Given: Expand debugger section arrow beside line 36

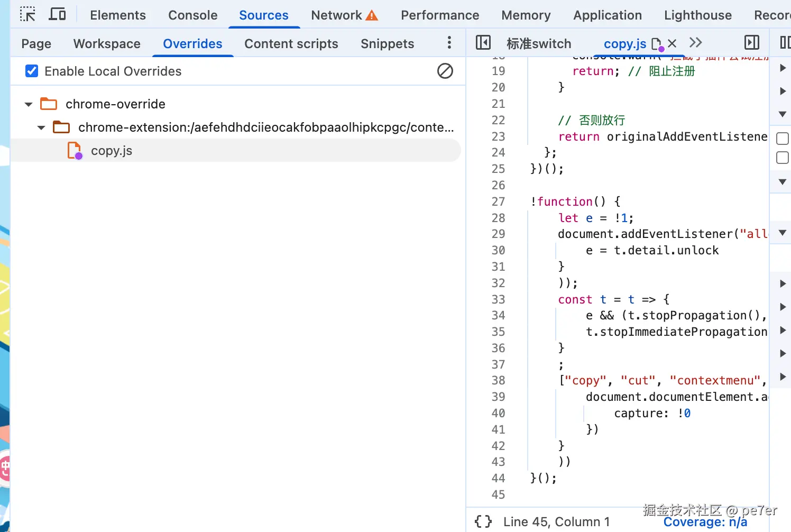Looking at the screenshot, I should pos(783,353).
